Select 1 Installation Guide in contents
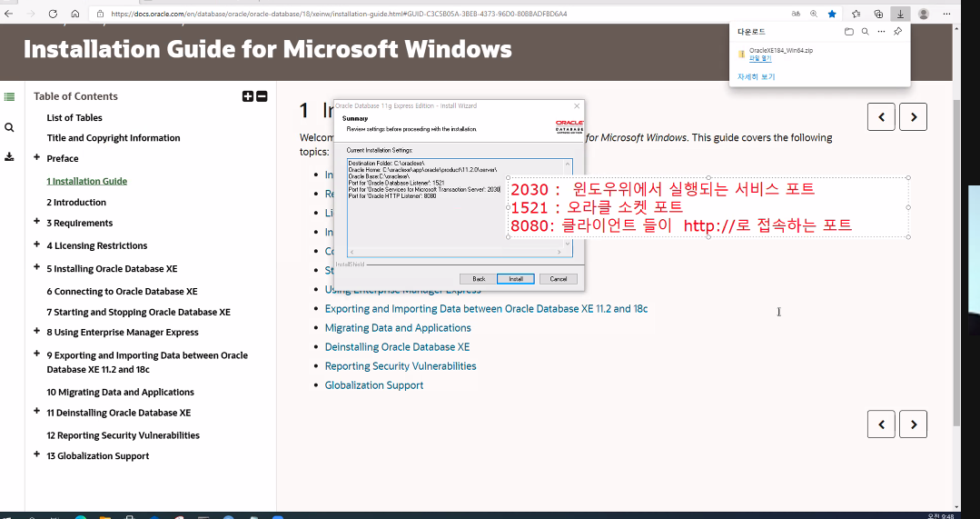 click(87, 182)
